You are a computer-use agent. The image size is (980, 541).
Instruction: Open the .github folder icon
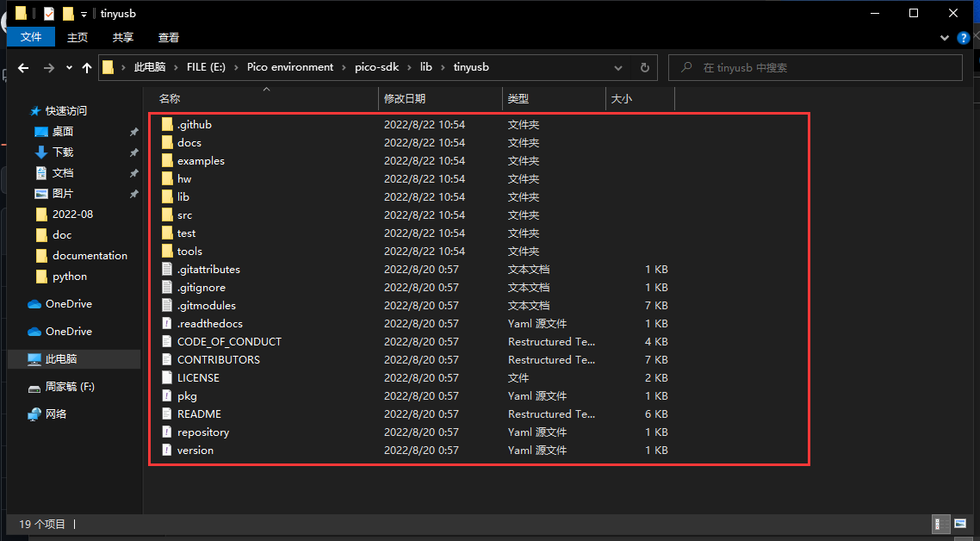(x=166, y=124)
